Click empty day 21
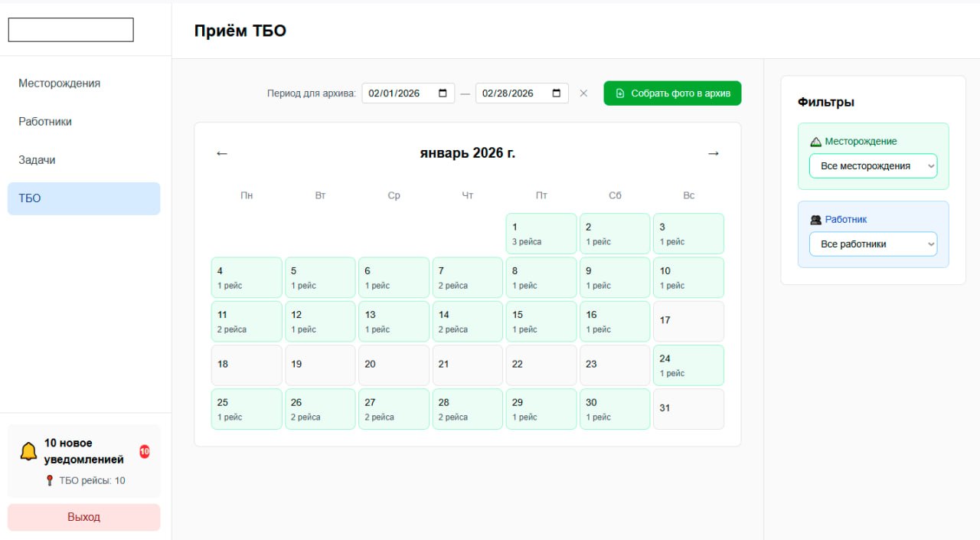Screen dimensions: 980x540 click(x=468, y=365)
